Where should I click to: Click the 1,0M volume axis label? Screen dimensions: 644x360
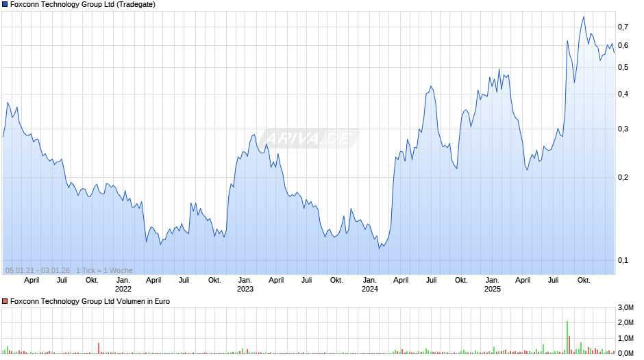(x=626, y=338)
